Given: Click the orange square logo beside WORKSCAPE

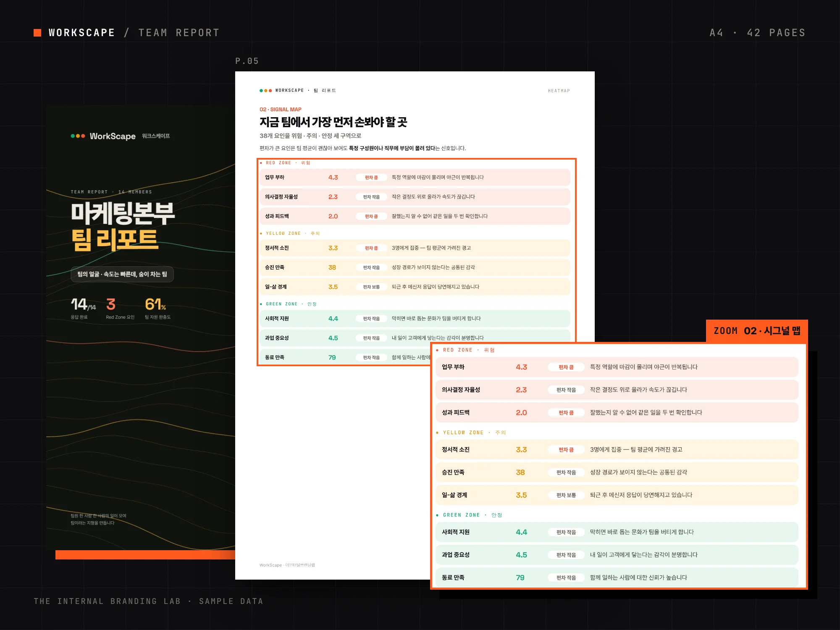Looking at the screenshot, I should pos(37,33).
